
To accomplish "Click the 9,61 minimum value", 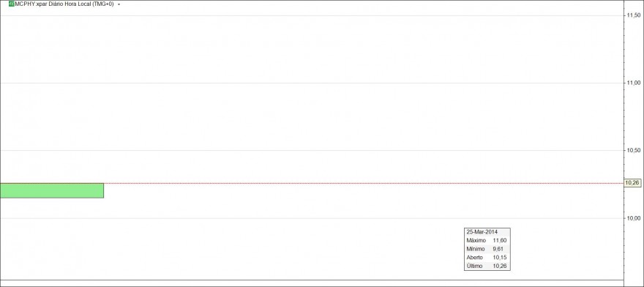I will 498,249.
